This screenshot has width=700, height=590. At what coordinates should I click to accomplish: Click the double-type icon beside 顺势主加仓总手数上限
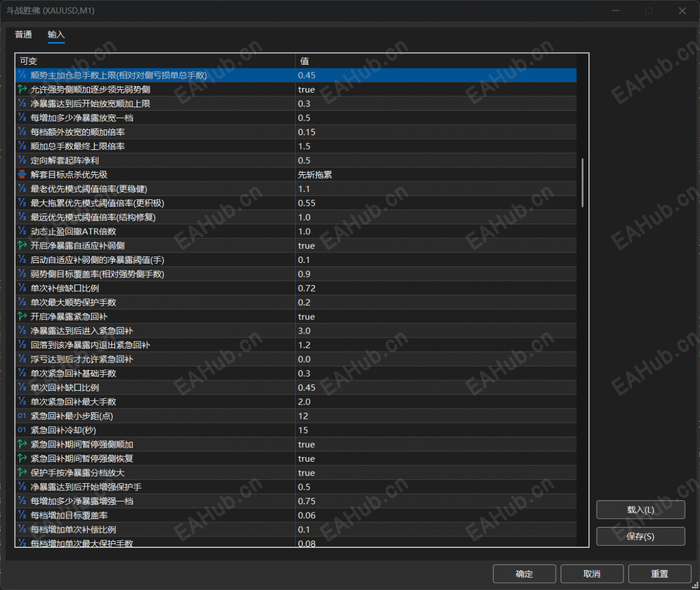22,75
